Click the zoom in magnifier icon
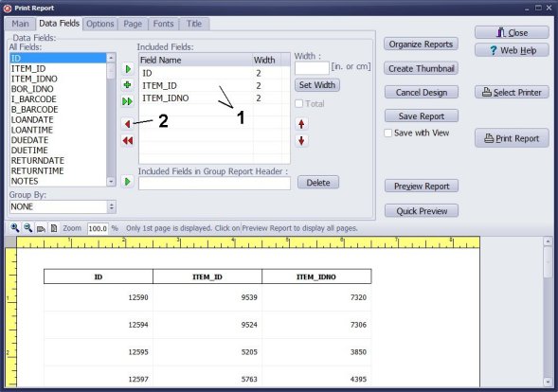Viewport: 558px width, 392px height. point(15,227)
